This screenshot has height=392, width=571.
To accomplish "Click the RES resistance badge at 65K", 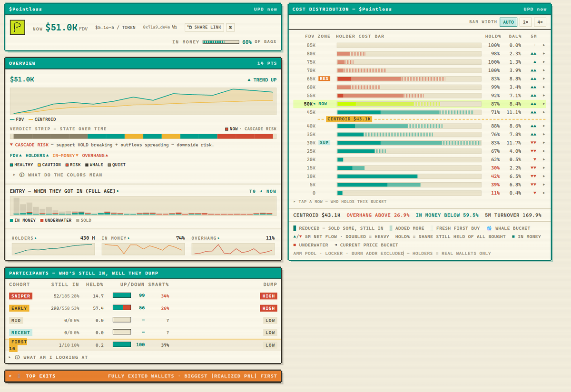I will click(x=324, y=78).
